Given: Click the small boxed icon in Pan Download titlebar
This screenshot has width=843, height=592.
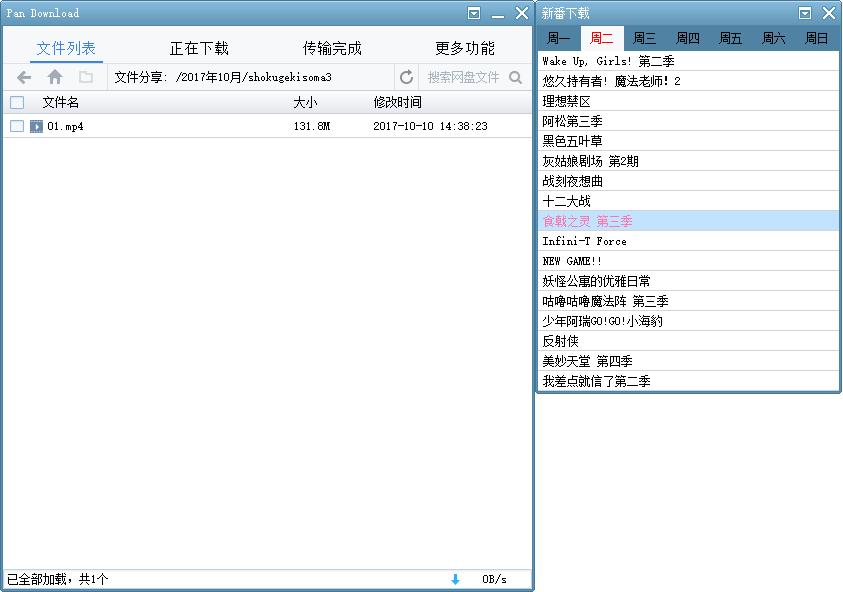Looking at the screenshot, I should tap(472, 13).
